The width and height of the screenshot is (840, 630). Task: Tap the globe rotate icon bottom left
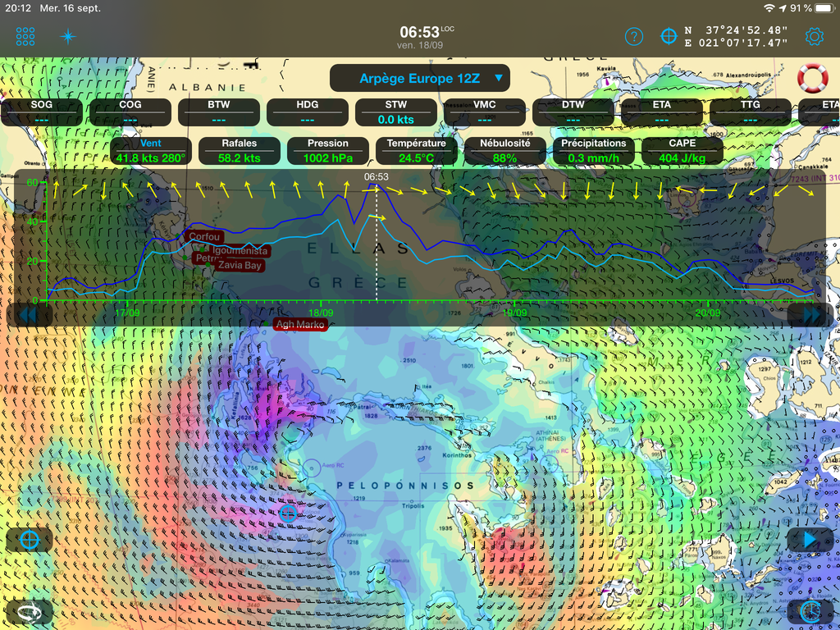(x=30, y=611)
